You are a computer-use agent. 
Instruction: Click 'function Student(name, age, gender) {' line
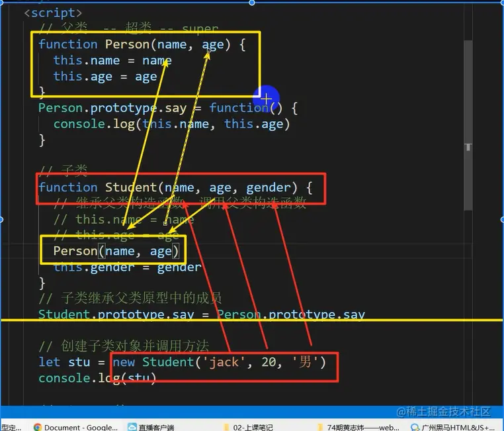pyautogui.click(x=175, y=187)
